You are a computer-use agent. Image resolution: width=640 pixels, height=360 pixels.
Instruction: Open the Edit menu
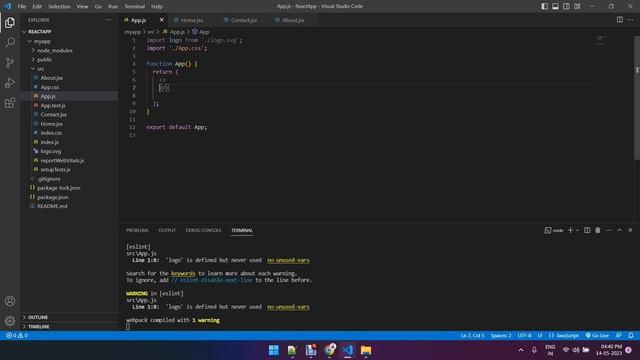[x=37, y=7]
